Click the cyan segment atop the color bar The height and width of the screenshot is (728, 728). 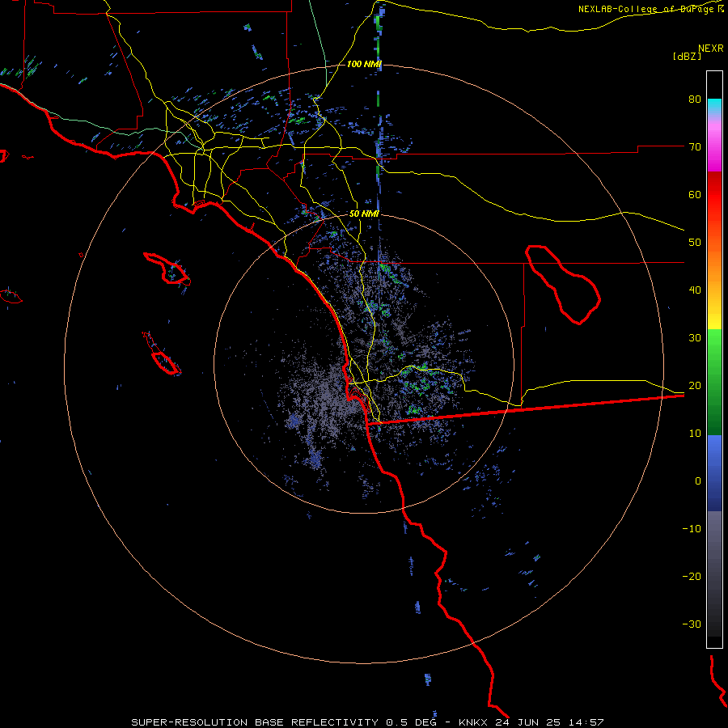[714, 106]
